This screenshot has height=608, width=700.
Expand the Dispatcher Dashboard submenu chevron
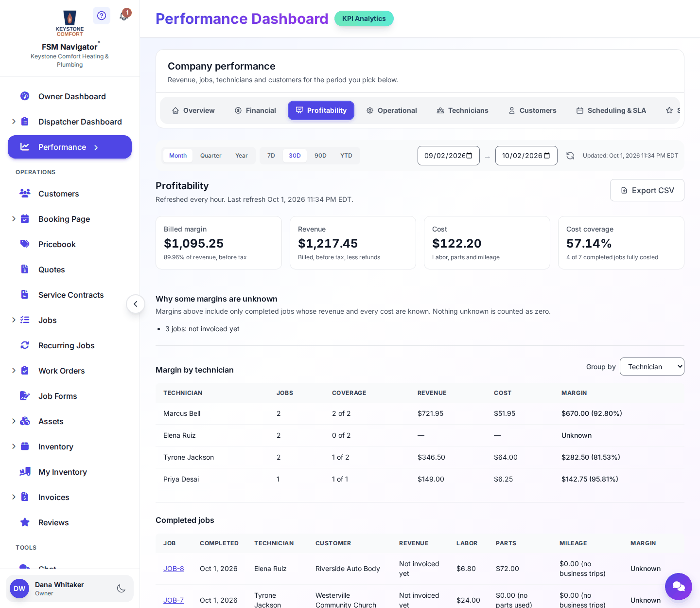pos(14,121)
